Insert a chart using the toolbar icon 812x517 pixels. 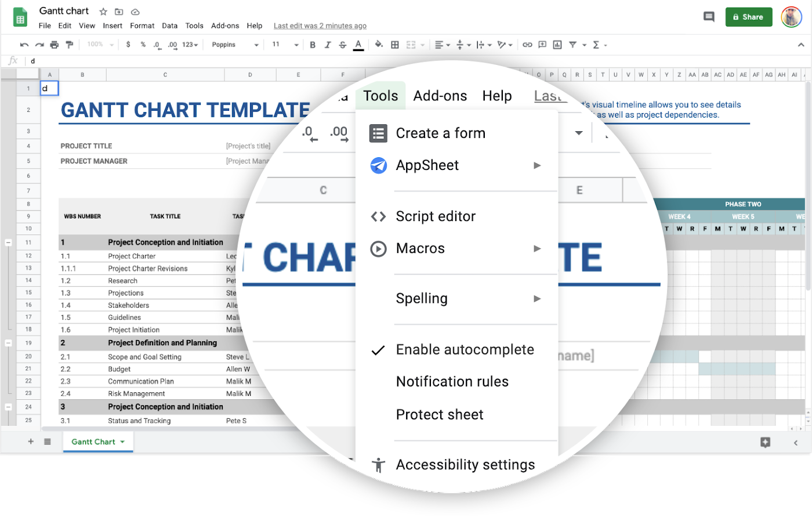(557, 45)
